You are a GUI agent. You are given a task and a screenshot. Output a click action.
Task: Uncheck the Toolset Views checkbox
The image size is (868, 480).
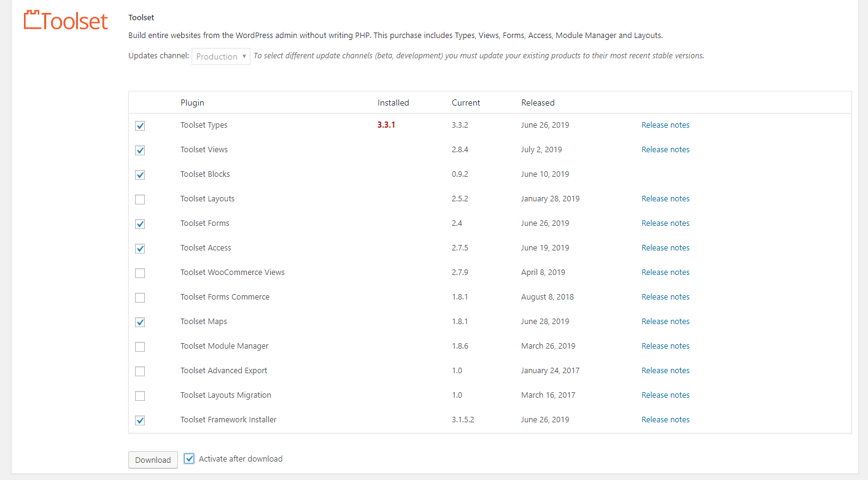point(140,150)
